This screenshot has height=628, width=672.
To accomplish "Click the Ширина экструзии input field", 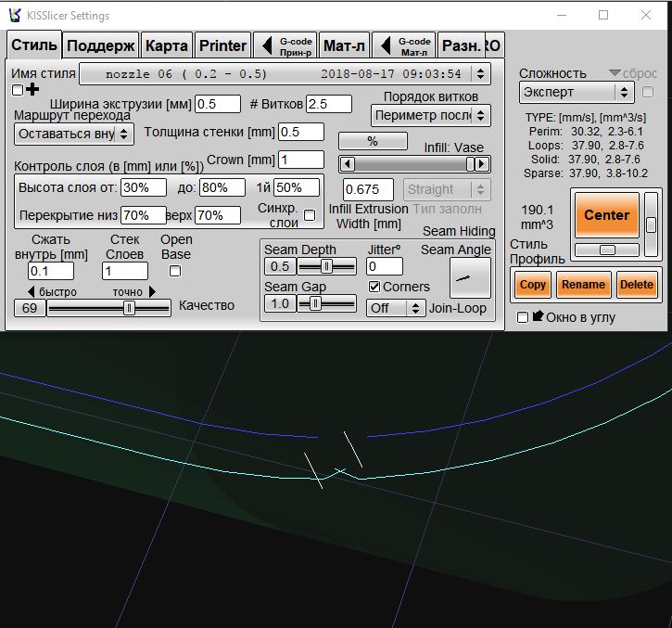I will (x=217, y=104).
